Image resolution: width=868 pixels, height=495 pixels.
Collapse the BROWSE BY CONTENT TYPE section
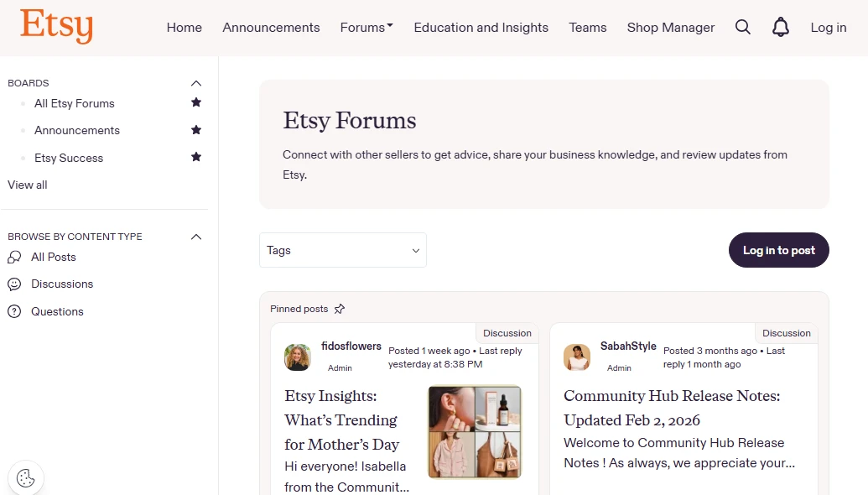(x=195, y=236)
